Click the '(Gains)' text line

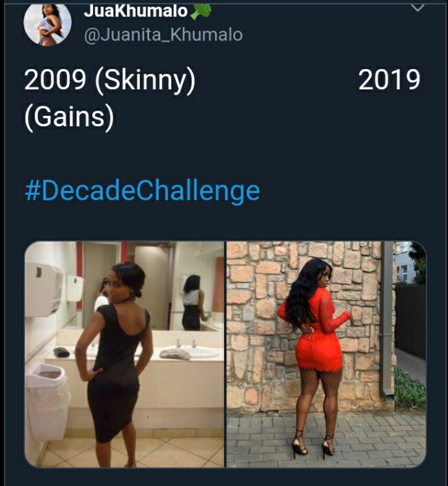pyautogui.click(x=69, y=117)
